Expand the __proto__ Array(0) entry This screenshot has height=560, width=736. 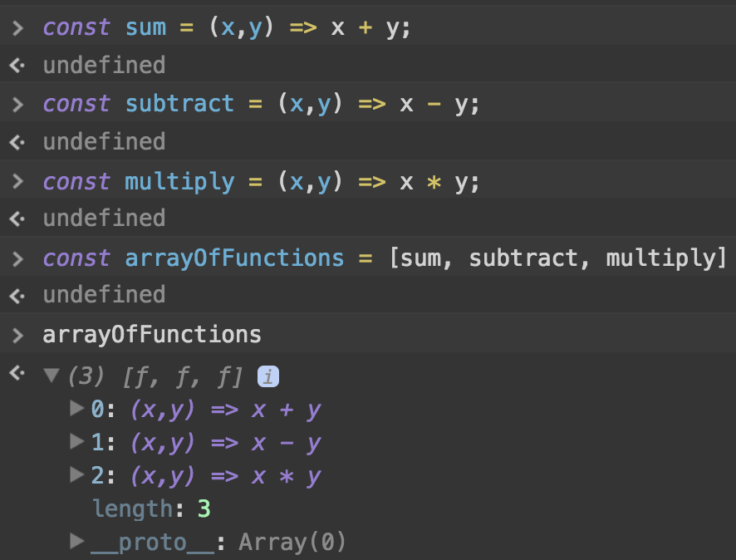pyautogui.click(x=76, y=542)
